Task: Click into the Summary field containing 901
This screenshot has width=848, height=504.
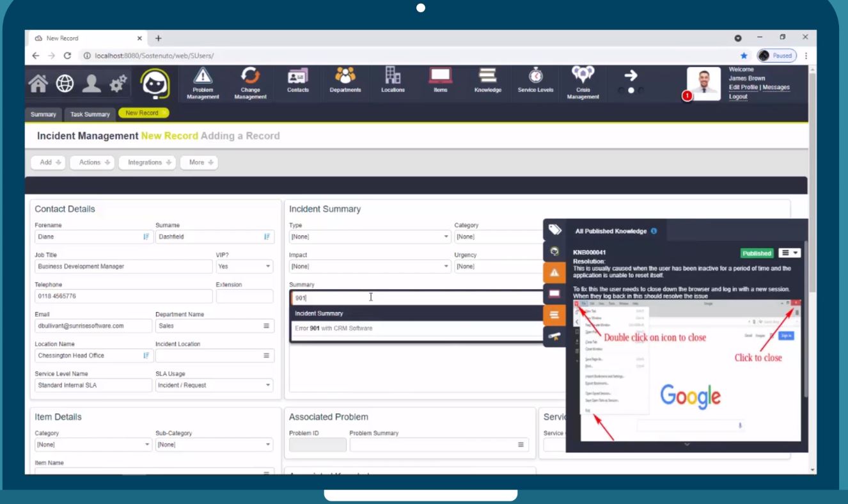Action: [x=417, y=297]
